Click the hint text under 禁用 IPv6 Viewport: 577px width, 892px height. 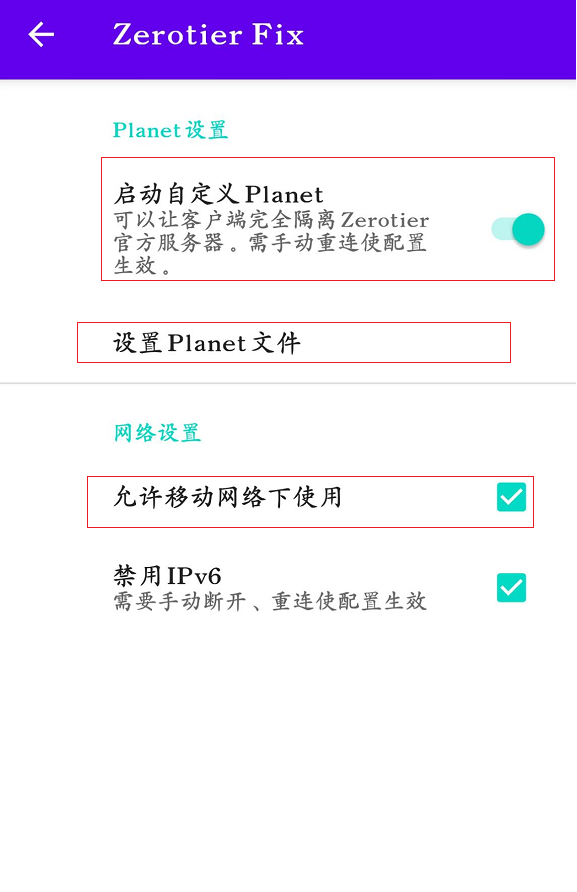(x=270, y=600)
